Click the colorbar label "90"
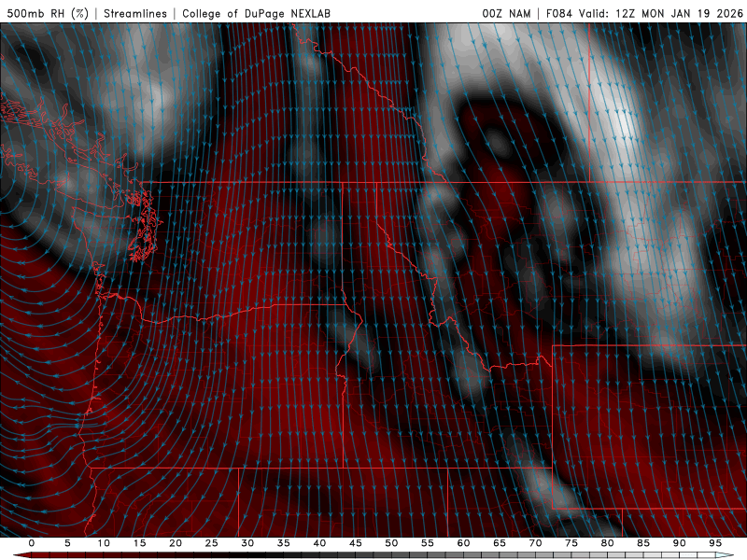 [680, 543]
